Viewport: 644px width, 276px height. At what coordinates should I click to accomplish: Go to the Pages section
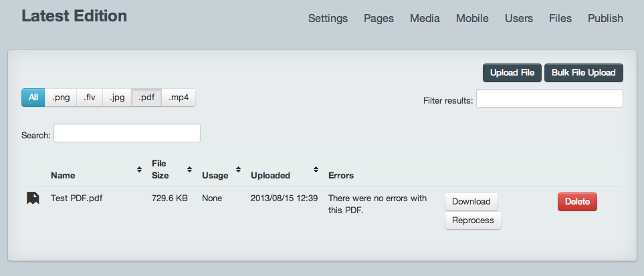pos(379,19)
